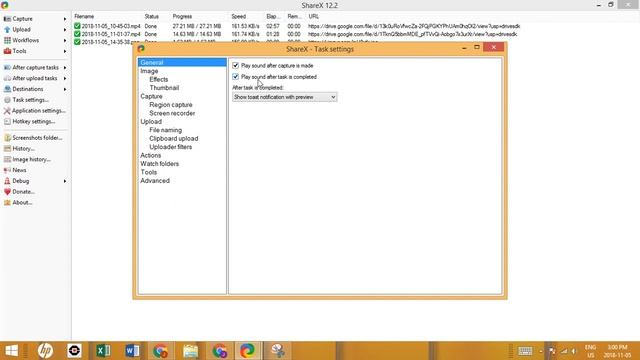This screenshot has height=360, width=640.
Task: Click the After upload tasks icon
Action: pos(7,78)
